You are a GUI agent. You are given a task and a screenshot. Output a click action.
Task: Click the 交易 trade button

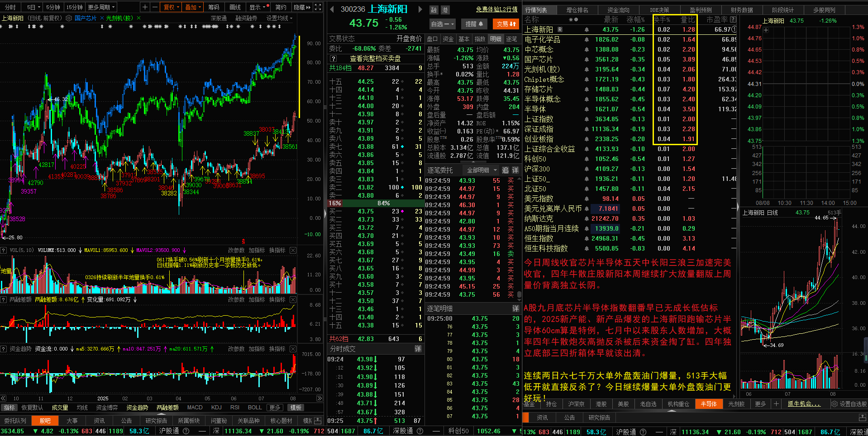point(506,24)
